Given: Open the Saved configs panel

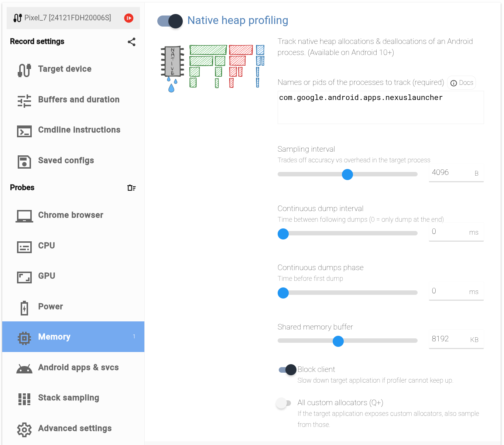Looking at the screenshot, I should coord(66,161).
